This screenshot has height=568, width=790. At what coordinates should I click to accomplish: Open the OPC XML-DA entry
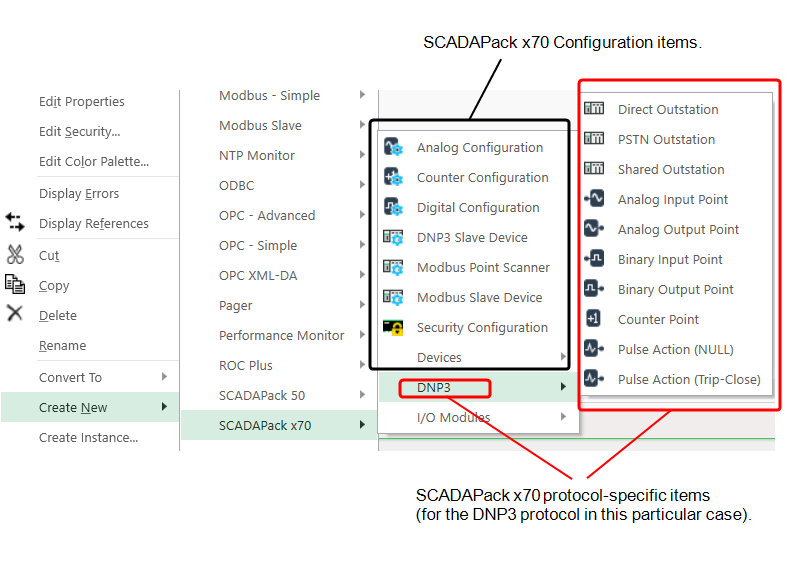point(258,276)
